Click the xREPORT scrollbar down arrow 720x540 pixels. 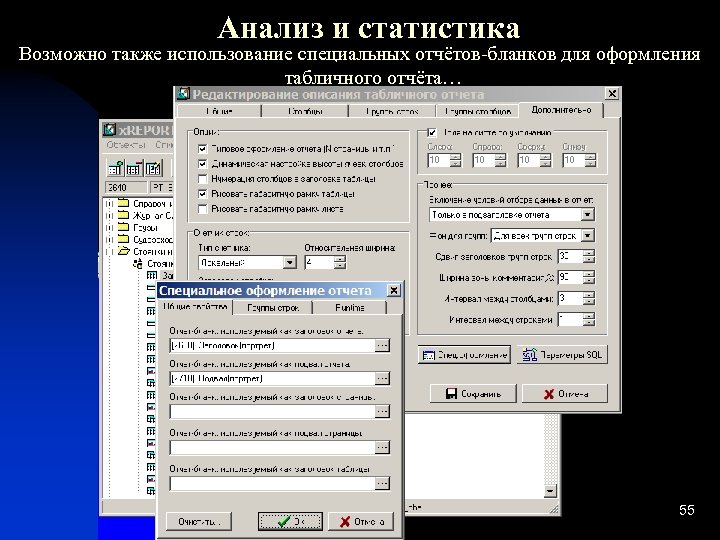[x=550, y=491]
